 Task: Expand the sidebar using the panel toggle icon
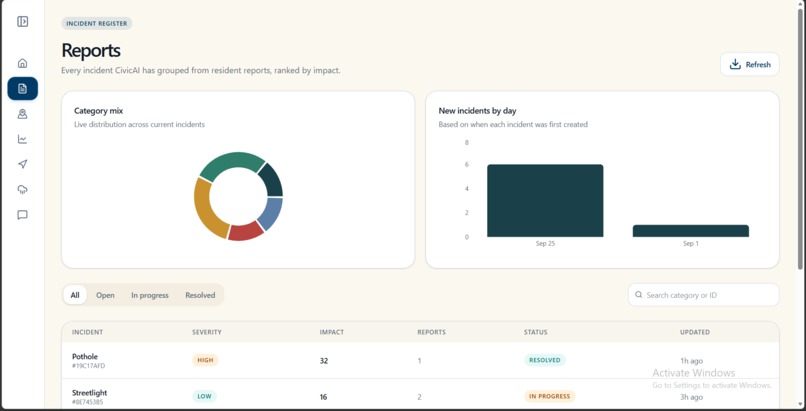(22, 22)
